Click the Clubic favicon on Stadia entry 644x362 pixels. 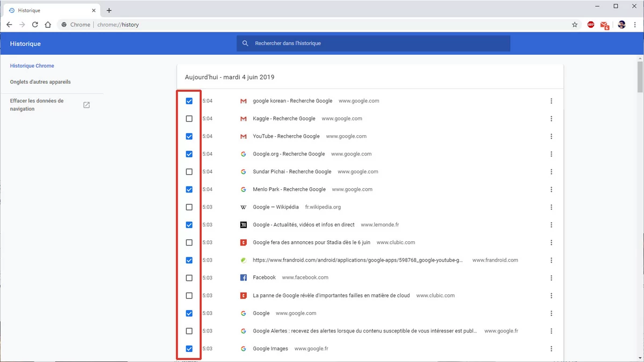click(243, 242)
